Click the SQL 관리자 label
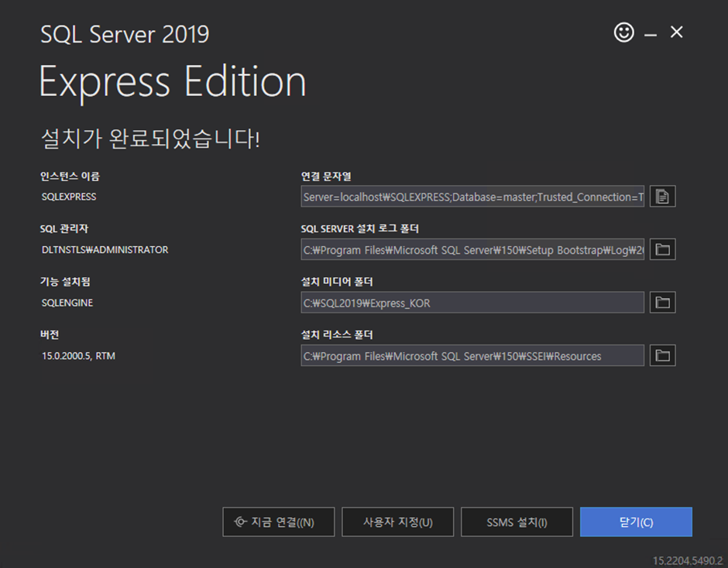This screenshot has height=568, width=728. (x=64, y=229)
